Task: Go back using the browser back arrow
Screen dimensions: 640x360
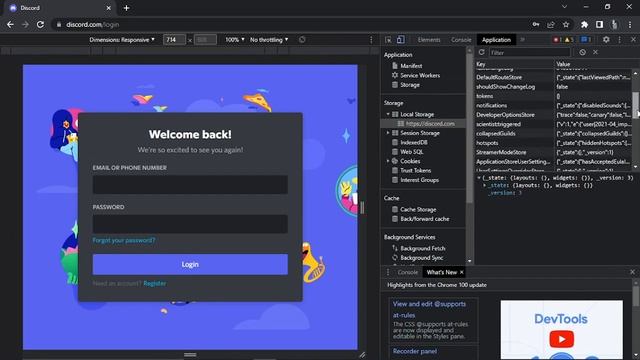Action: click(10, 24)
